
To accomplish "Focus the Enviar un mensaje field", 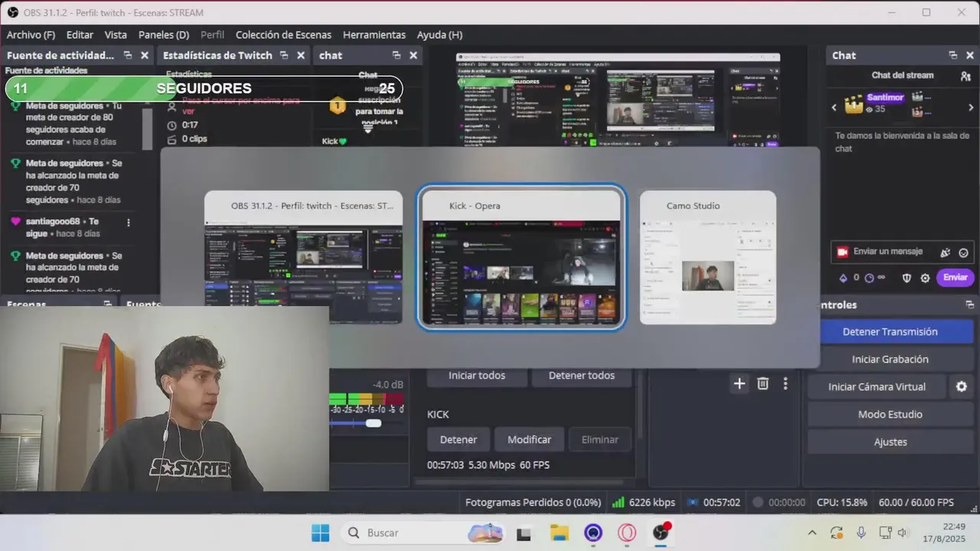I will click(888, 252).
